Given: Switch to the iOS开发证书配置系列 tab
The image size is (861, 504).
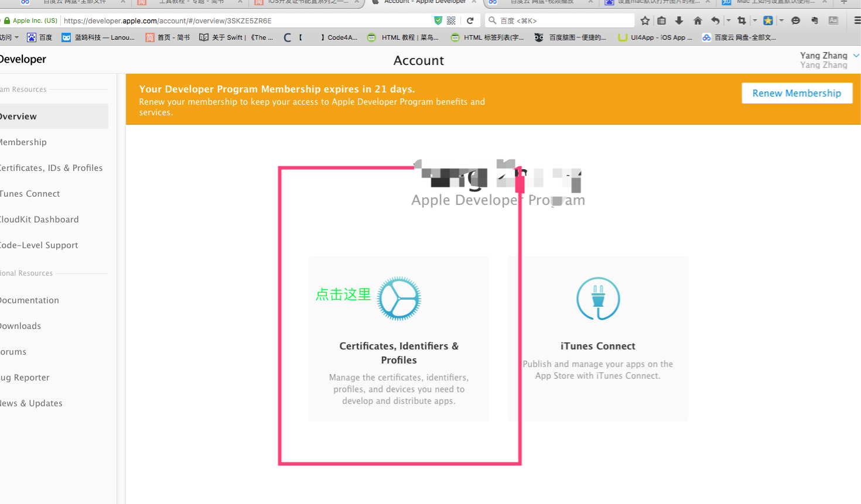Looking at the screenshot, I should point(306,2).
